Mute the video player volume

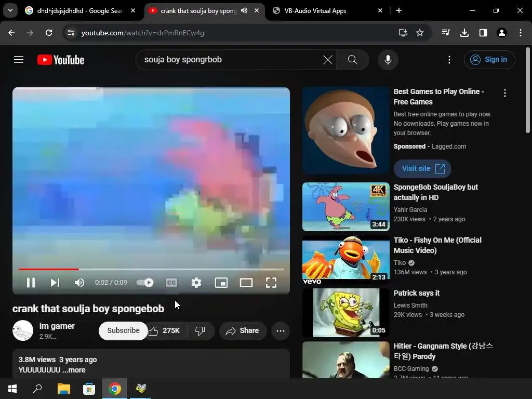tap(79, 283)
